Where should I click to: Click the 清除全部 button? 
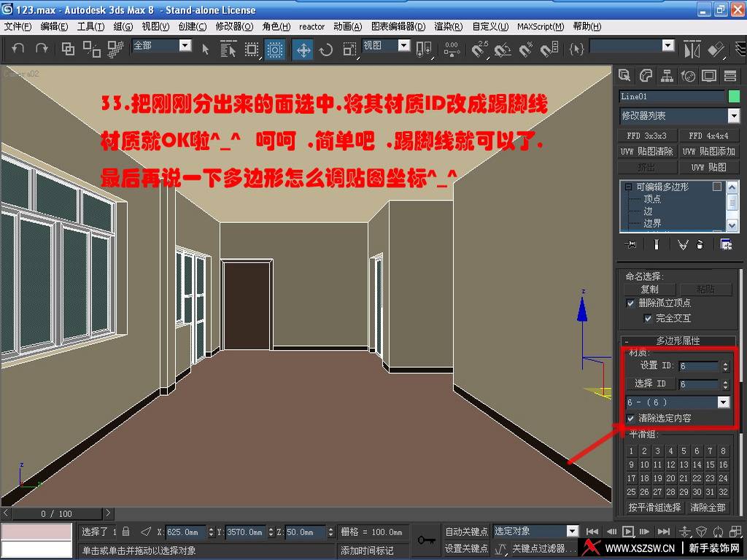pyautogui.click(x=708, y=507)
